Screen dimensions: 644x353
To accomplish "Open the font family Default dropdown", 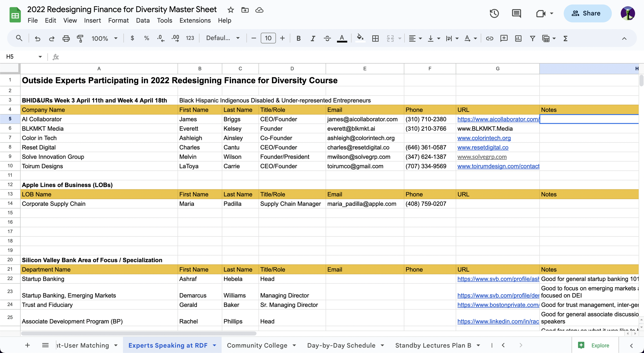I will 223,38.
